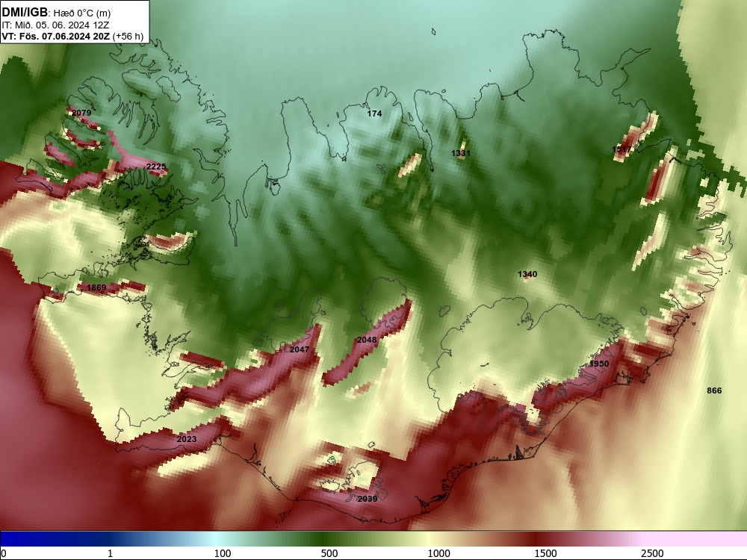This screenshot has height=560, width=747.
Task: Click the 2039 value on south coast
Action: (x=368, y=499)
